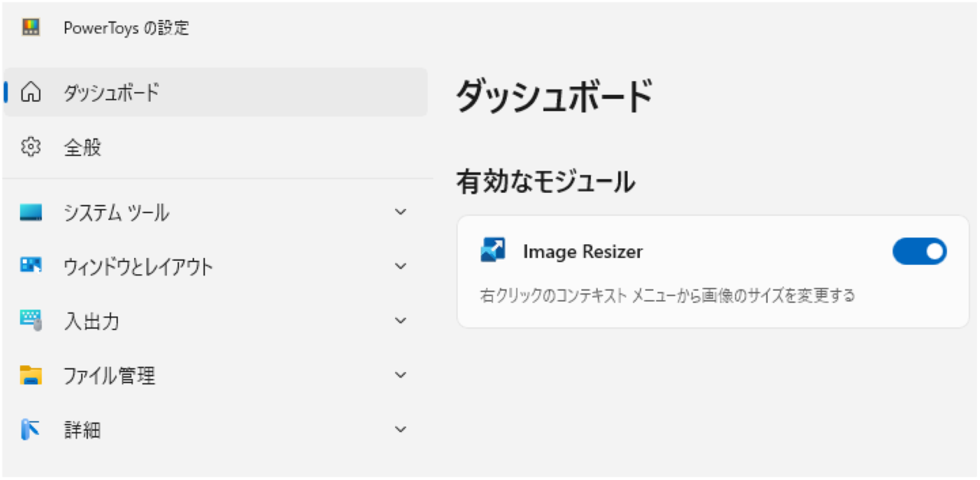The image size is (980, 480).
Task: Click the PowerToys app logo icon
Action: coord(31,28)
